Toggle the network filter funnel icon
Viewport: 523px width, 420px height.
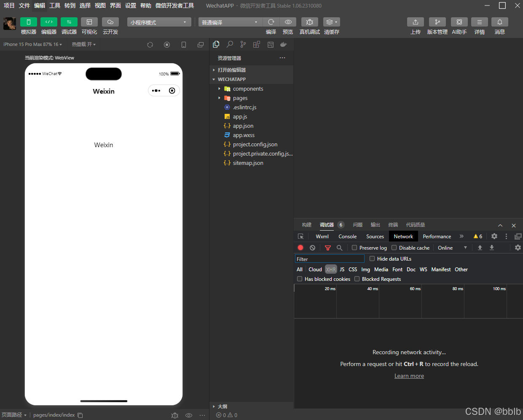[328, 248]
